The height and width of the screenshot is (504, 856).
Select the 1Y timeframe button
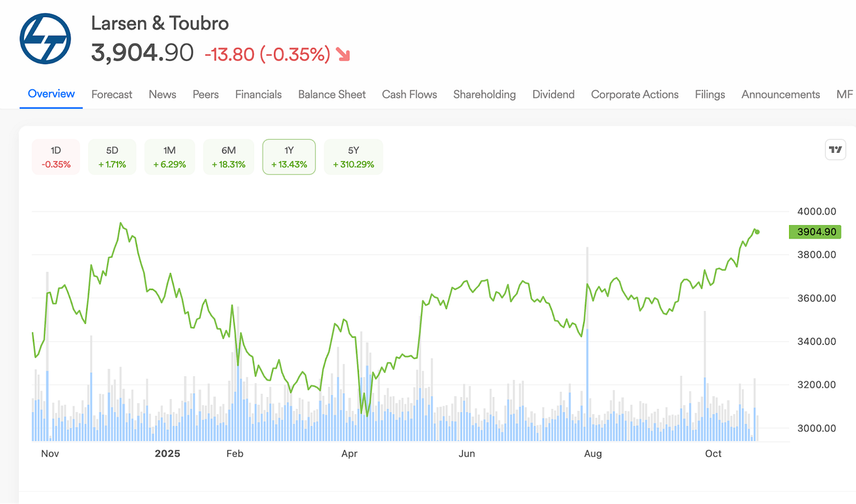(x=289, y=157)
